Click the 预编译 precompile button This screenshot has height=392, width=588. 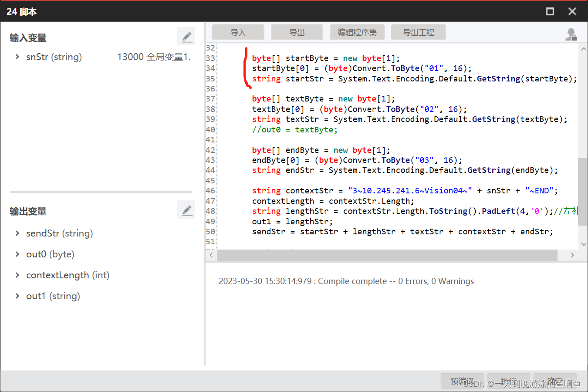tap(462, 381)
